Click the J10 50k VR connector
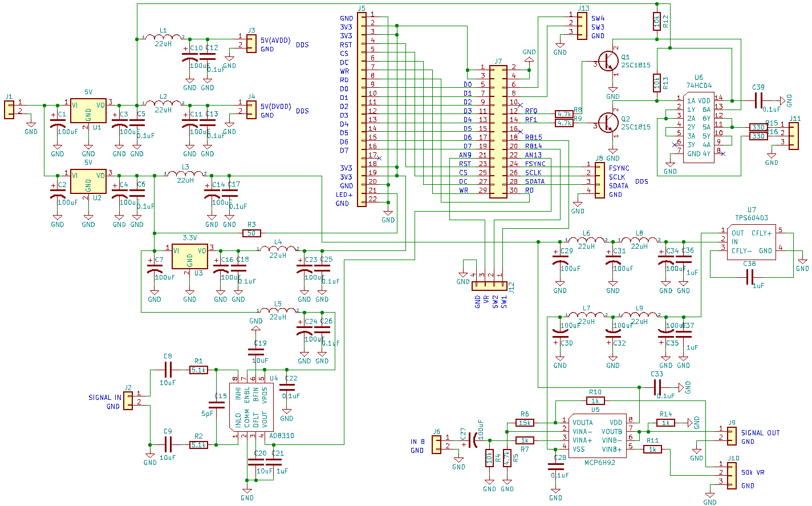Image resolution: width=812 pixels, height=506 pixels. tap(731, 472)
